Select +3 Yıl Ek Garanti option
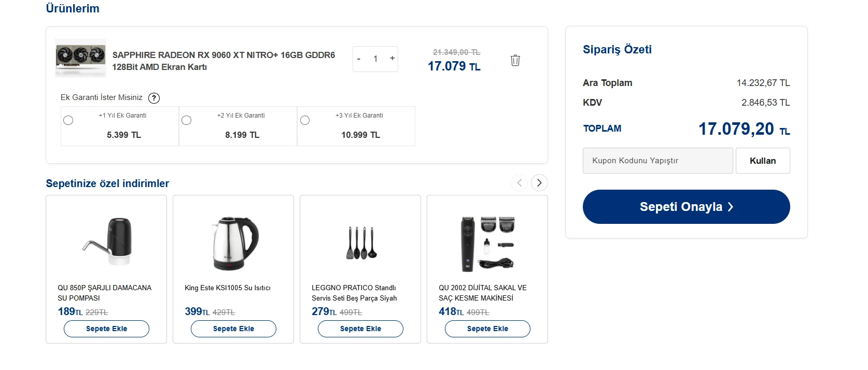 (305, 120)
